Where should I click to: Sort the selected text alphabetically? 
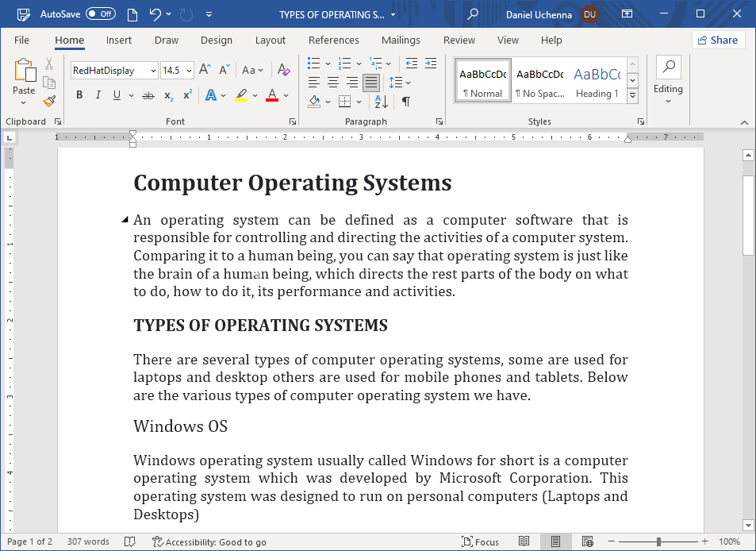click(x=381, y=101)
